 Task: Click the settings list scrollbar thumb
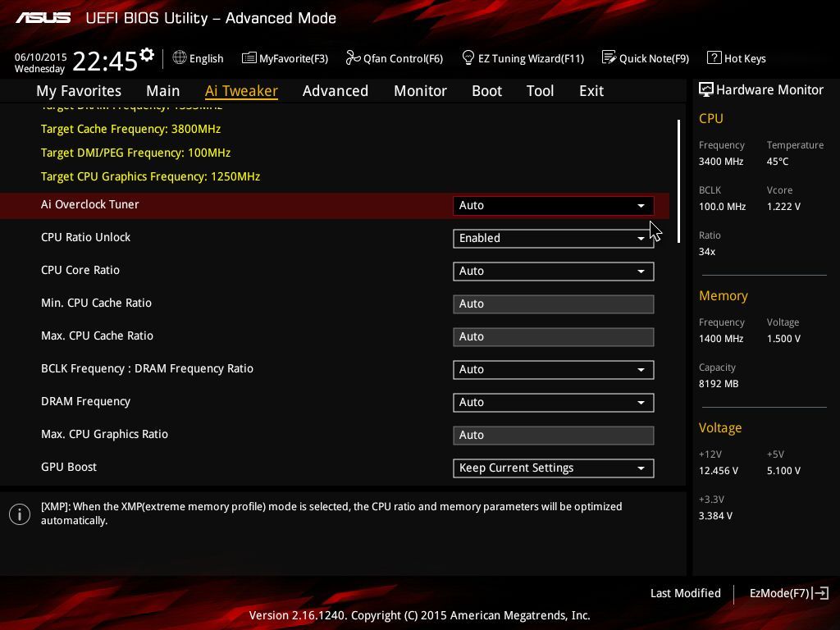(678, 181)
